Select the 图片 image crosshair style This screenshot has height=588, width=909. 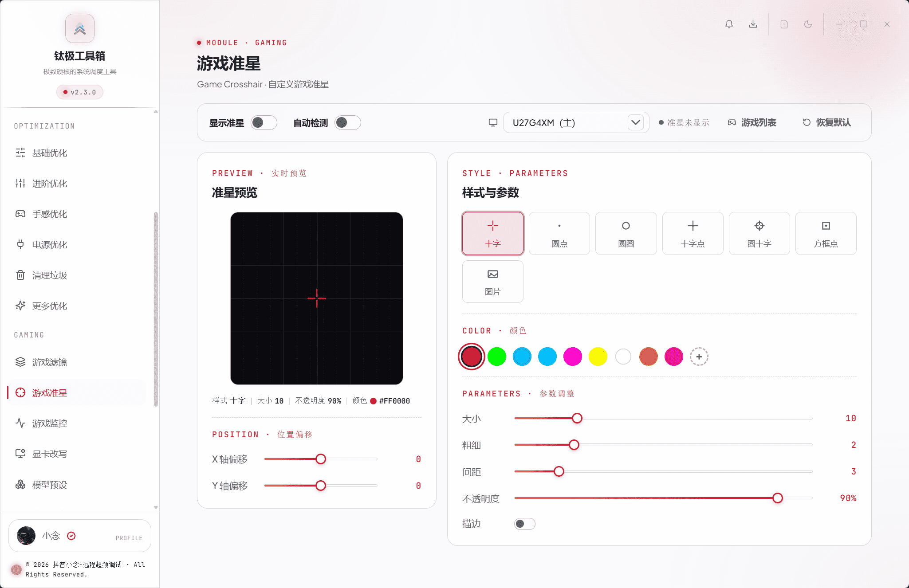pos(492,282)
